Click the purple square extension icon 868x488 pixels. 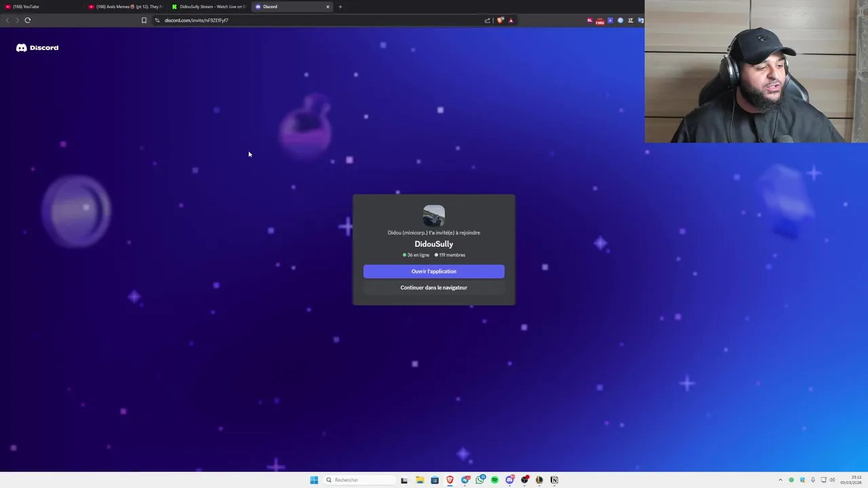click(610, 20)
